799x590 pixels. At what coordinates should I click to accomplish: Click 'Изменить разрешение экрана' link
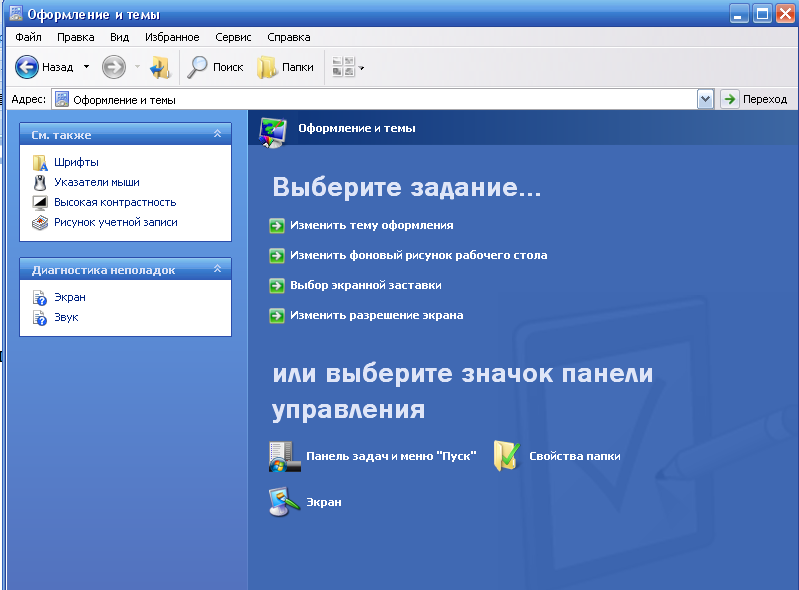(377, 315)
